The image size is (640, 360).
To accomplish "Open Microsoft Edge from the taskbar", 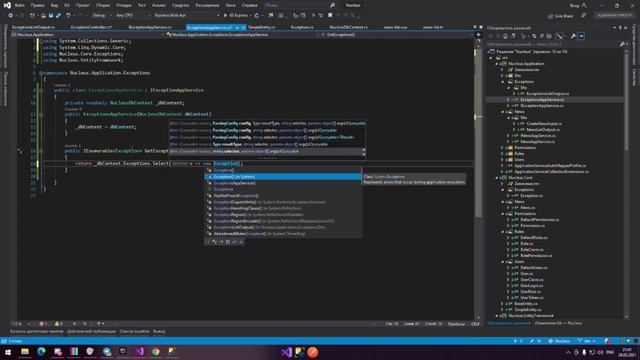I will [x=41, y=351].
